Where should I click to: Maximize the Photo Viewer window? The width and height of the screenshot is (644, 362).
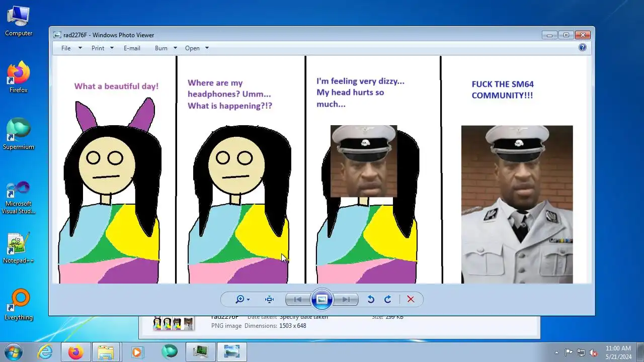[x=566, y=35]
